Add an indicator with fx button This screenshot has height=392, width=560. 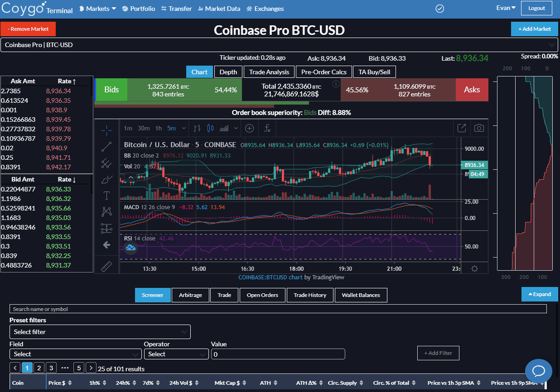pyautogui.click(x=267, y=128)
